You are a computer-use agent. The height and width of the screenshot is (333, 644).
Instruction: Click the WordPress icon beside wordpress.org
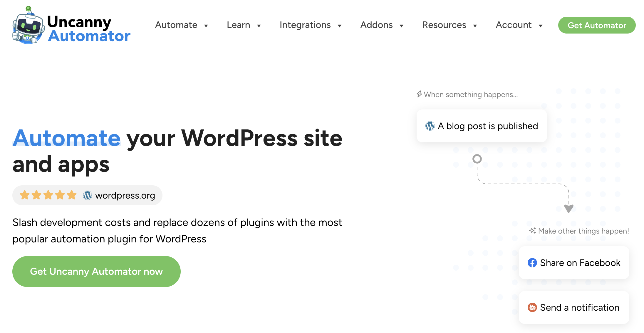[87, 195]
